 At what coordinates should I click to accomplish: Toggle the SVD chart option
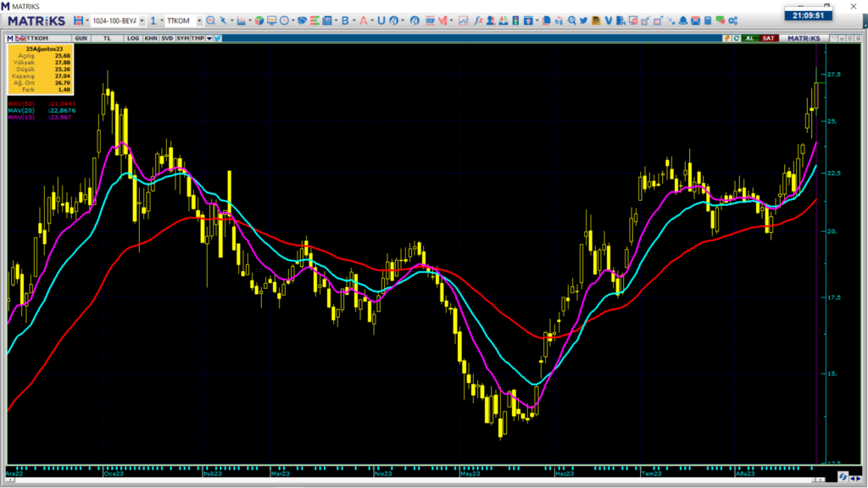pos(167,38)
